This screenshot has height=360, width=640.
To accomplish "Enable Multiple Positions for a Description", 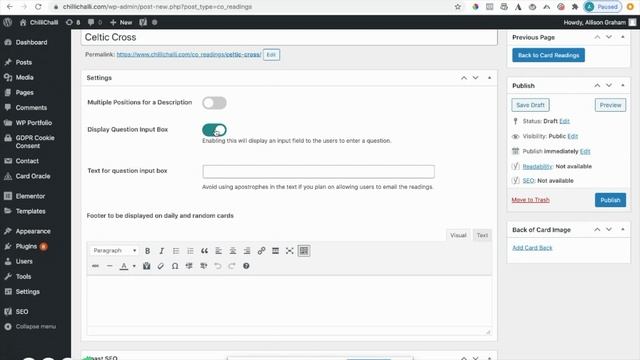I will 214,103.
